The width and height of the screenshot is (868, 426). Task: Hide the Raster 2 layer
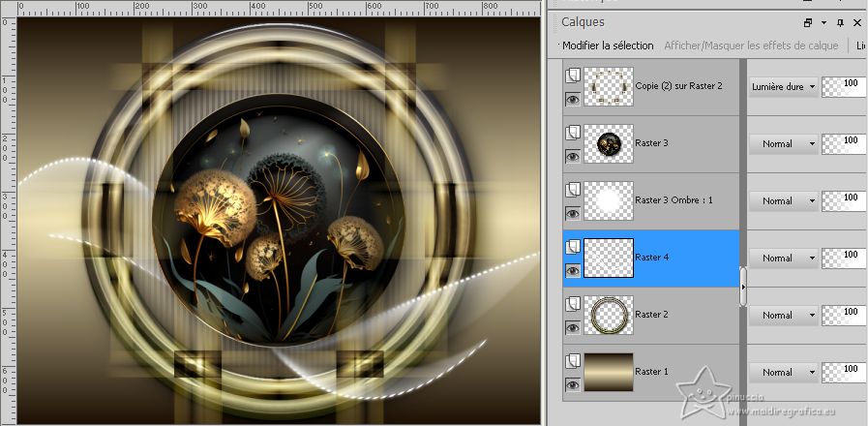(x=573, y=327)
